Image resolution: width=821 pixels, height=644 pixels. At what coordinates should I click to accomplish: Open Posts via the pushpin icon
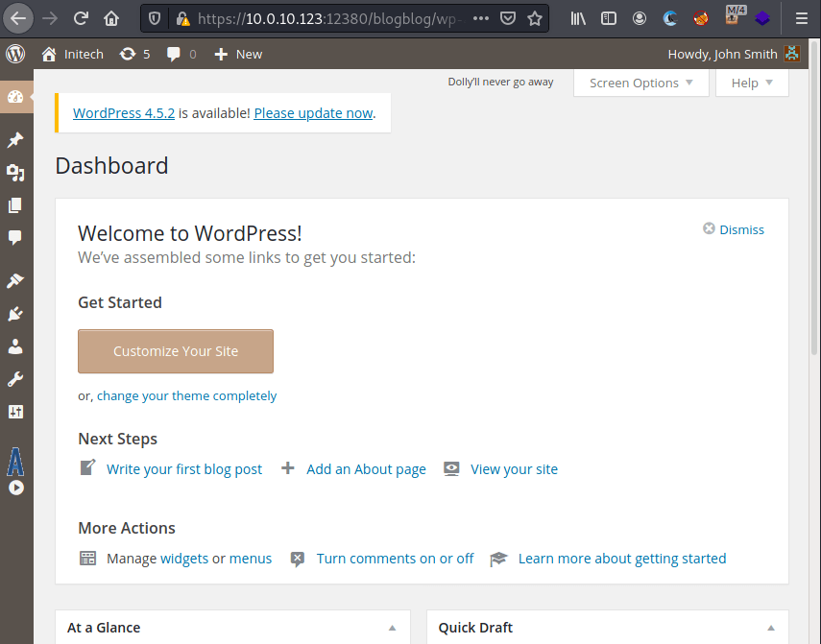(15, 140)
